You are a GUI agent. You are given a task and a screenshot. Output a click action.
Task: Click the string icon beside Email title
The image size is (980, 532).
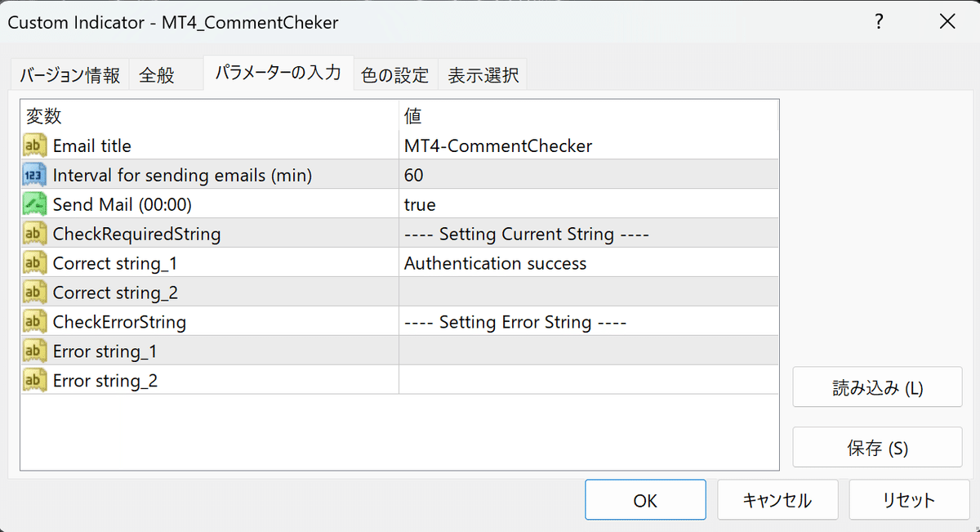34,146
